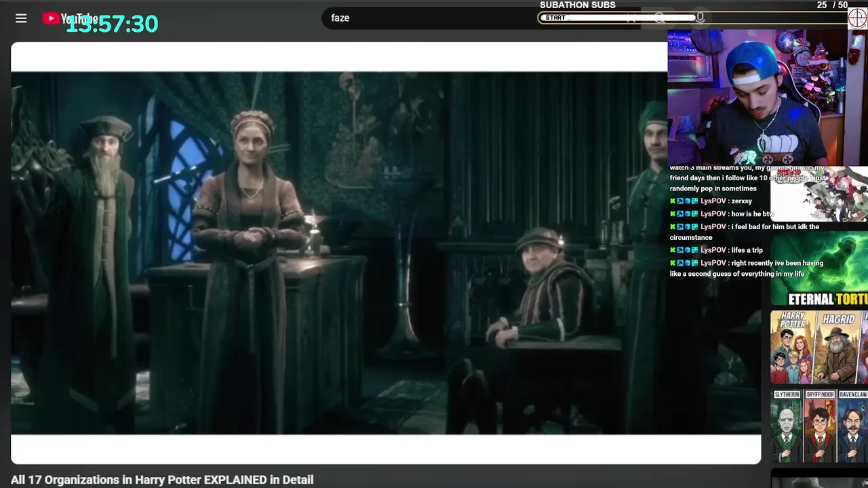The width and height of the screenshot is (868, 488).
Task: Click the search magnifier button
Action: [660, 18]
